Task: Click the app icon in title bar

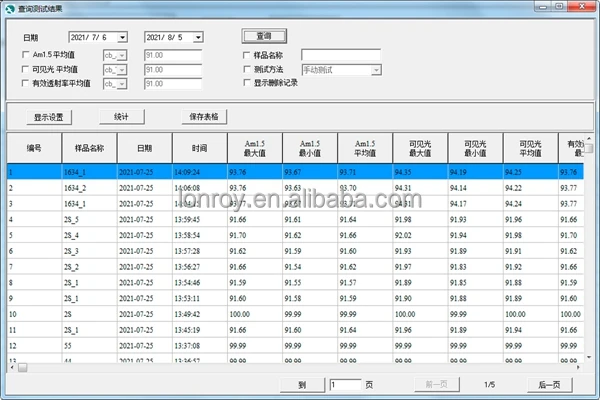Action: (9, 9)
